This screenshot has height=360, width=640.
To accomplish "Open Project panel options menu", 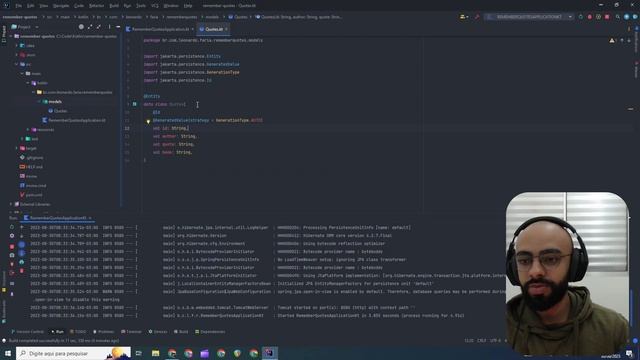I will coord(109,27).
